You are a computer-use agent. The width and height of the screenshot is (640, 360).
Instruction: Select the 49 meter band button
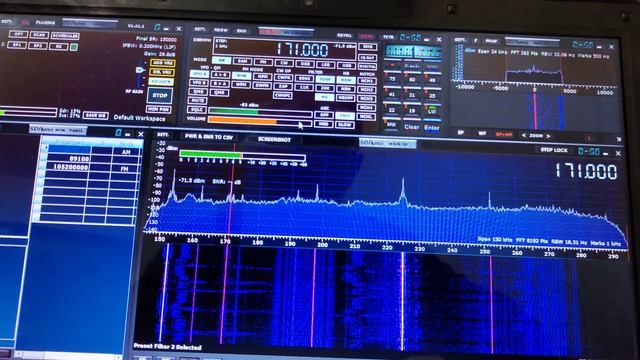click(432, 80)
